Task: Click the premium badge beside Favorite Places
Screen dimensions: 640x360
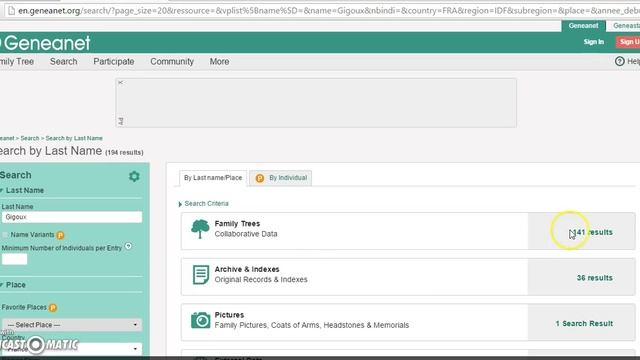Action: point(53,307)
